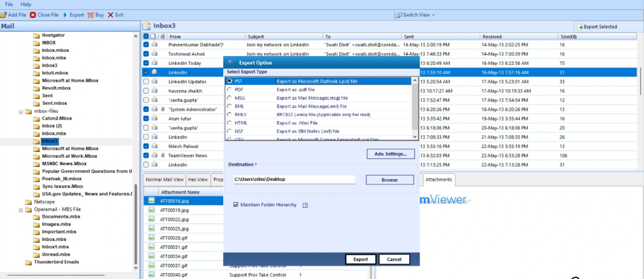Image resolution: width=644 pixels, height=279 pixels.
Task: Click the envelope icon of LinkedIn Today email
Action: coord(154,63)
